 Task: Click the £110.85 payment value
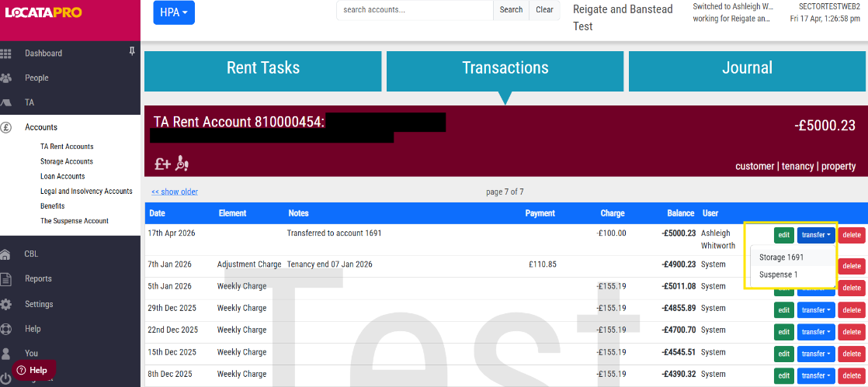543,264
